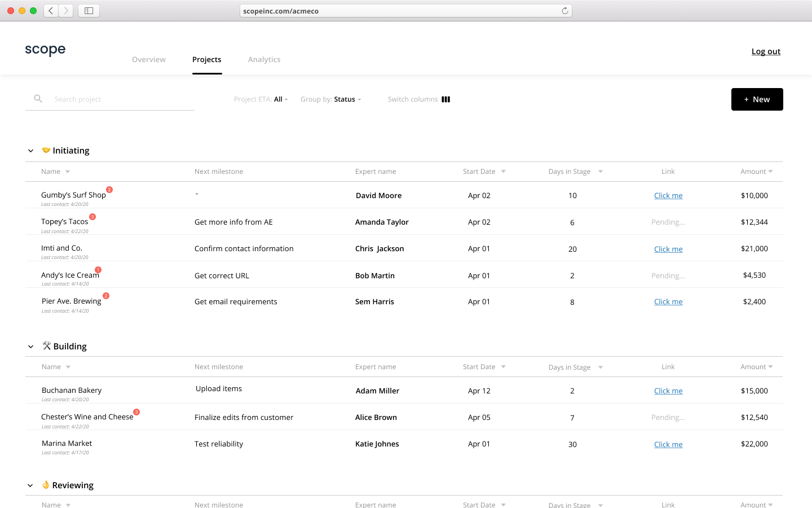
Task: Open the Project ETA filter dropdown
Action: click(280, 99)
